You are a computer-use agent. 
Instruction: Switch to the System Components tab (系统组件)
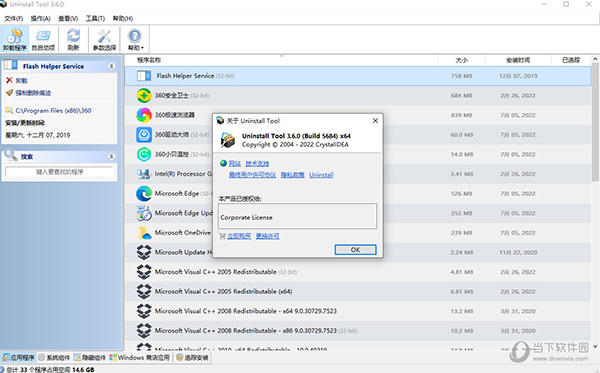[54, 358]
